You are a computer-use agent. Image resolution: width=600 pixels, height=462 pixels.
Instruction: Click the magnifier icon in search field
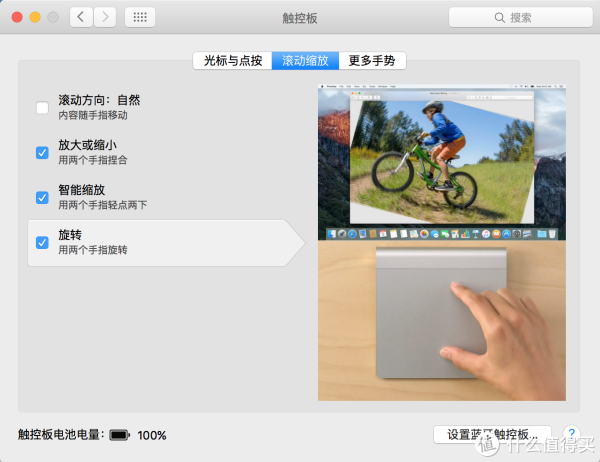(x=499, y=18)
